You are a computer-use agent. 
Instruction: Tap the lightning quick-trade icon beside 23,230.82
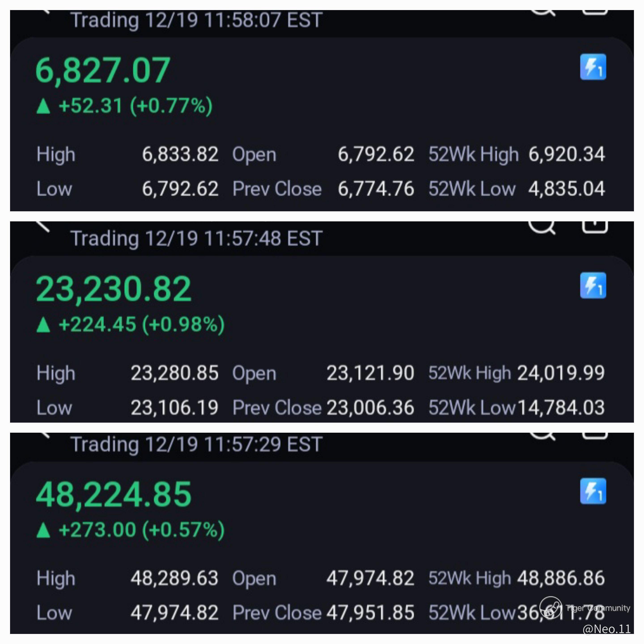click(593, 285)
